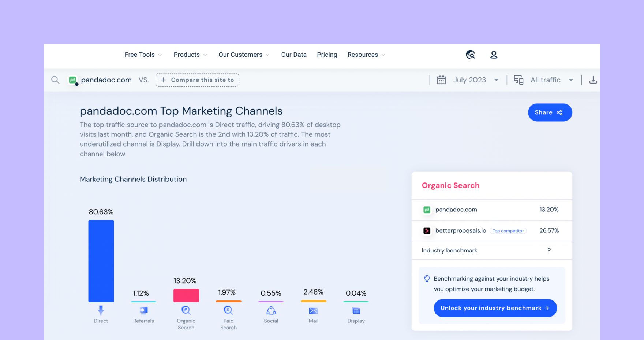Viewport: 644px width, 340px height.
Task: Click the Share button
Action: tap(550, 112)
